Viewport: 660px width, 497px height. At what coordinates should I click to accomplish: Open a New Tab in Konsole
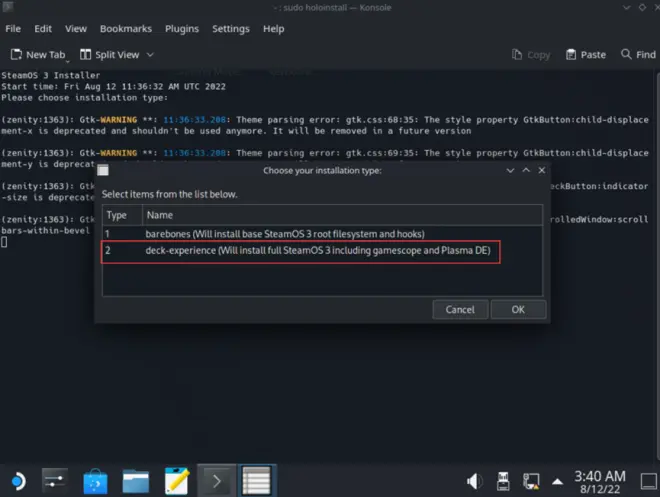38,55
